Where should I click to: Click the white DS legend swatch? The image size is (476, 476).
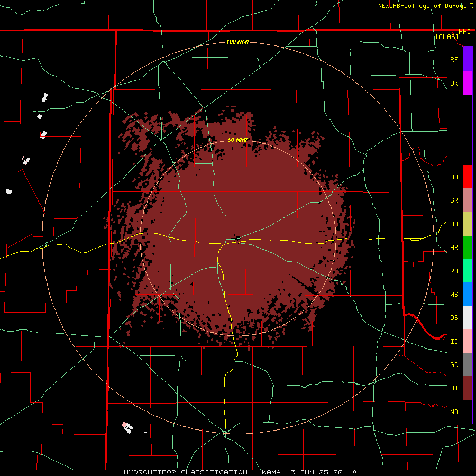point(467,317)
